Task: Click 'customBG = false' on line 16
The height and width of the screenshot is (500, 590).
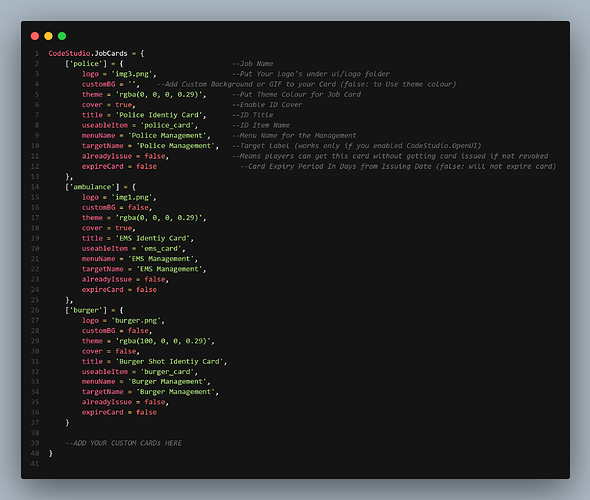Action: 116,207
